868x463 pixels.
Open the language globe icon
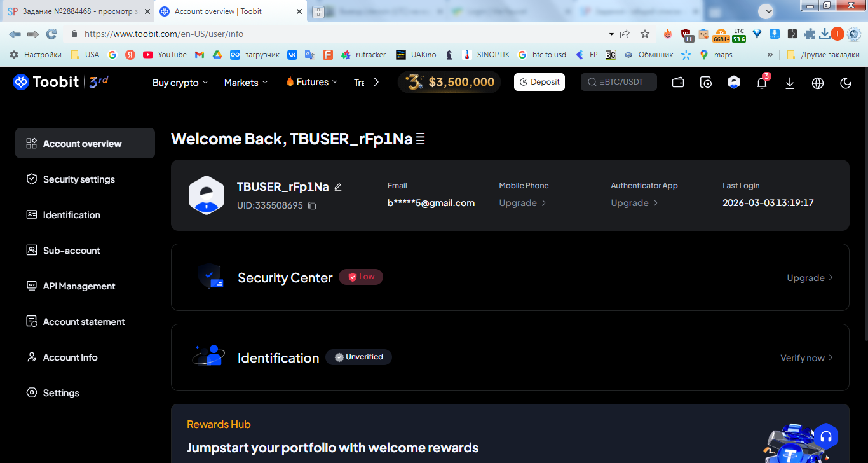click(x=818, y=83)
